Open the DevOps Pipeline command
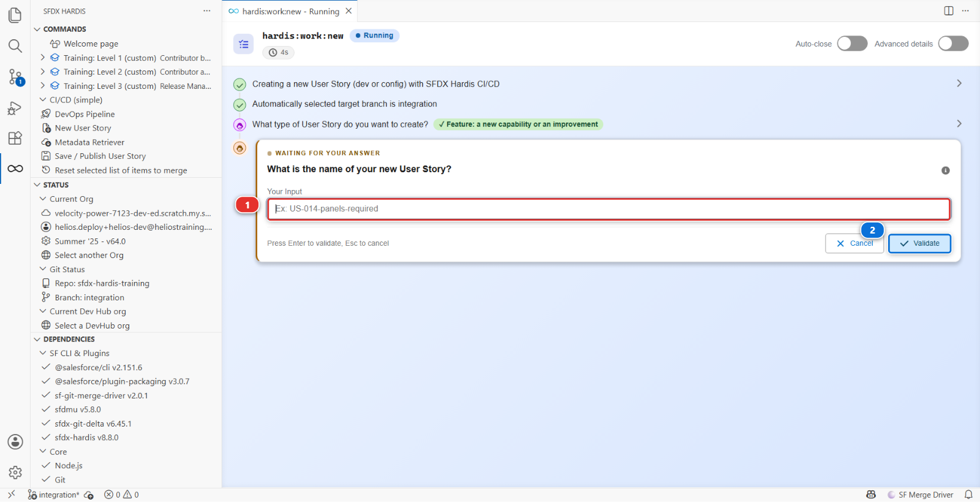This screenshot has height=502, width=980. (x=85, y=114)
